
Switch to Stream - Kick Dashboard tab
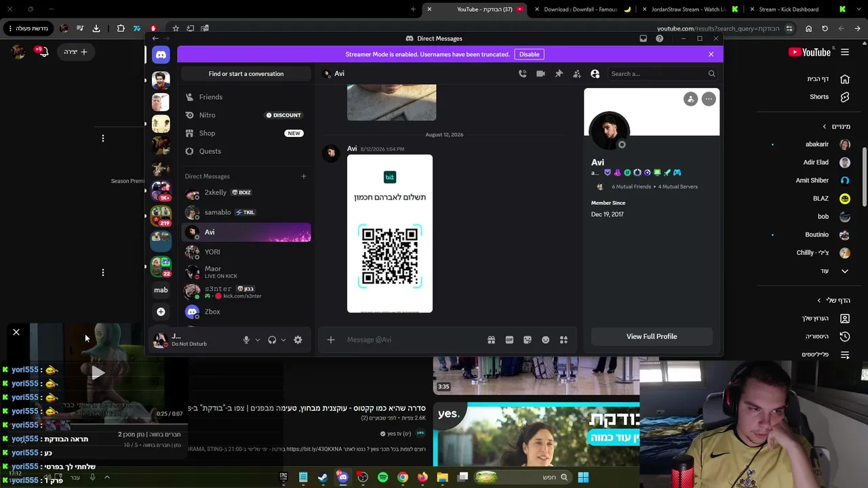(x=789, y=9)
